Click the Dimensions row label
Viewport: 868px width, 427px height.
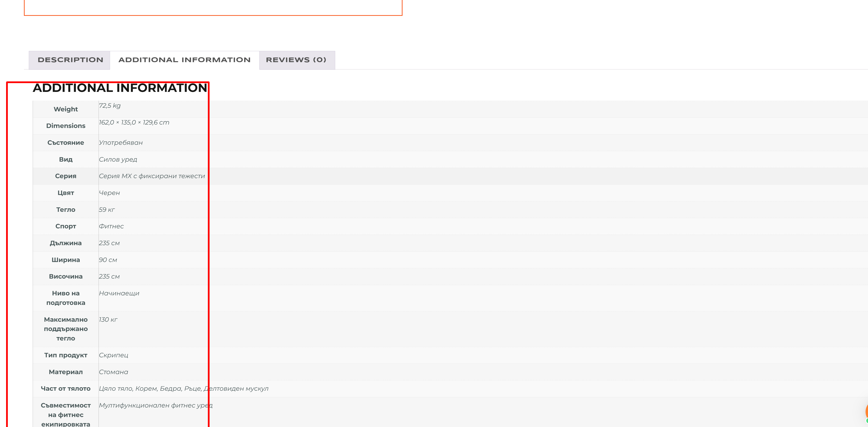[66, 126]
